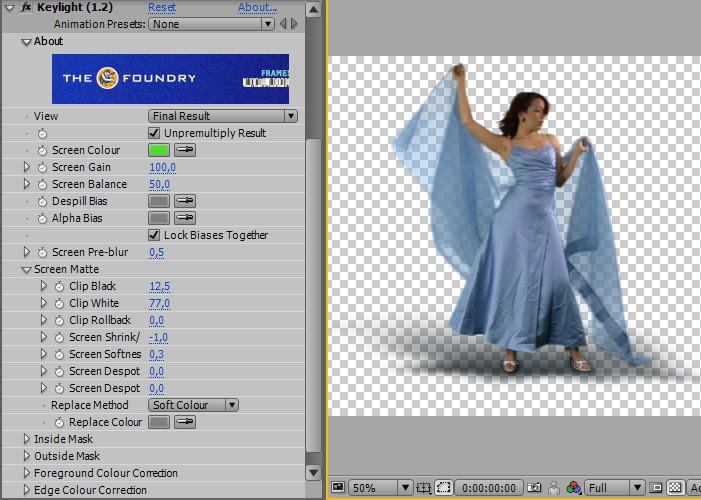Viewport: 701px width, 500px height.
Task: Toggle the Despill Bias stopwatch
Action: coord(42,201)
